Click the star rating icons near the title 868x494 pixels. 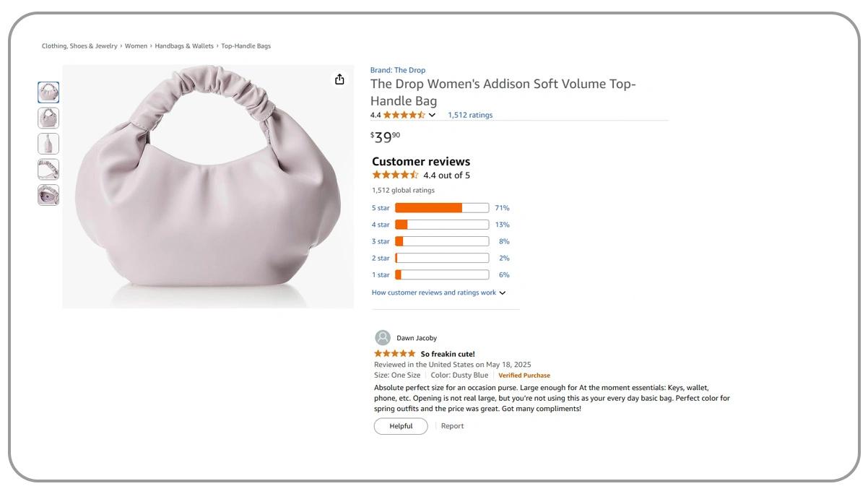(x=404, y=115)
